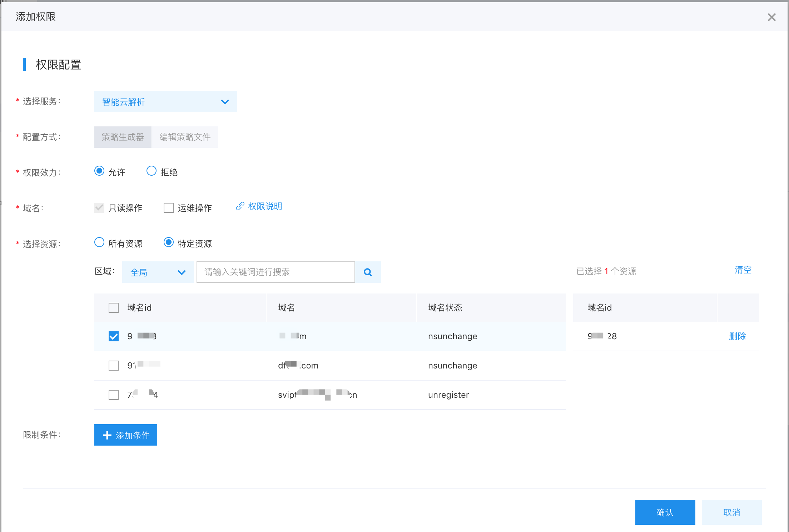Screen dimensions: 789x532
Task: Uncheck the first selected domain row
Action: coord(113,336)
